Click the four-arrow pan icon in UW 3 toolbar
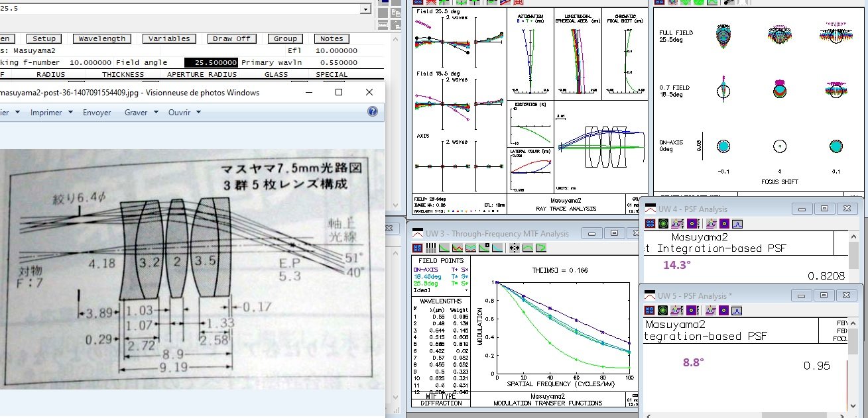The image size is (868, 418). click(515, 248)
